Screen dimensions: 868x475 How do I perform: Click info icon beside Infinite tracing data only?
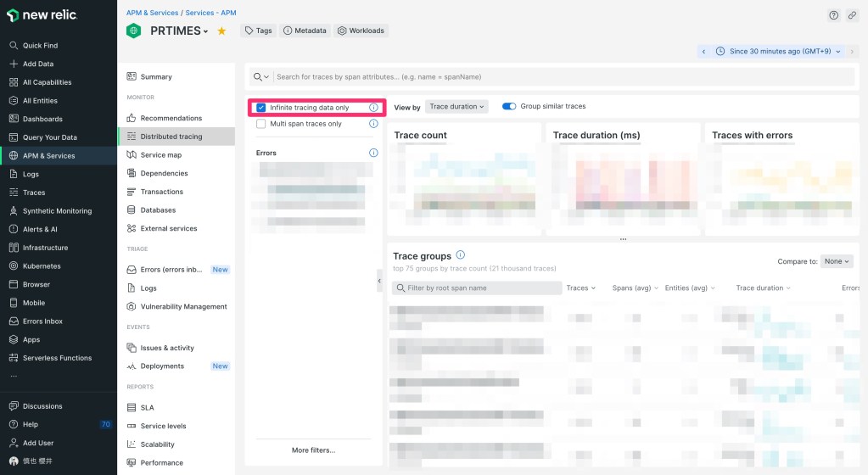coord(373,108)
